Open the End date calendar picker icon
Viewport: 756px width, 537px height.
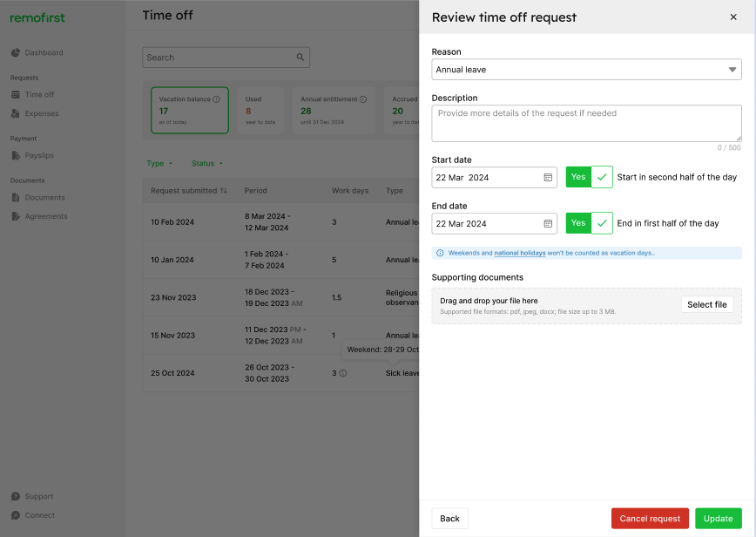(548, 223)
